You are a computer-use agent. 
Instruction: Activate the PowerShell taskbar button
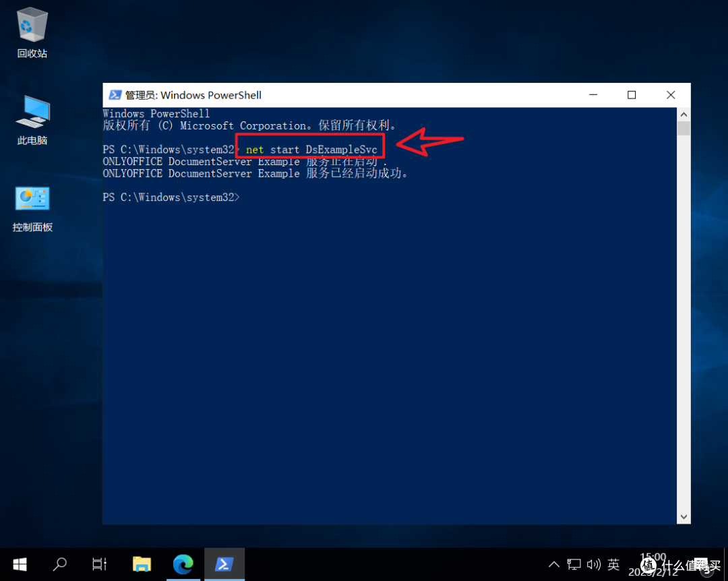[x=224, y=564]
